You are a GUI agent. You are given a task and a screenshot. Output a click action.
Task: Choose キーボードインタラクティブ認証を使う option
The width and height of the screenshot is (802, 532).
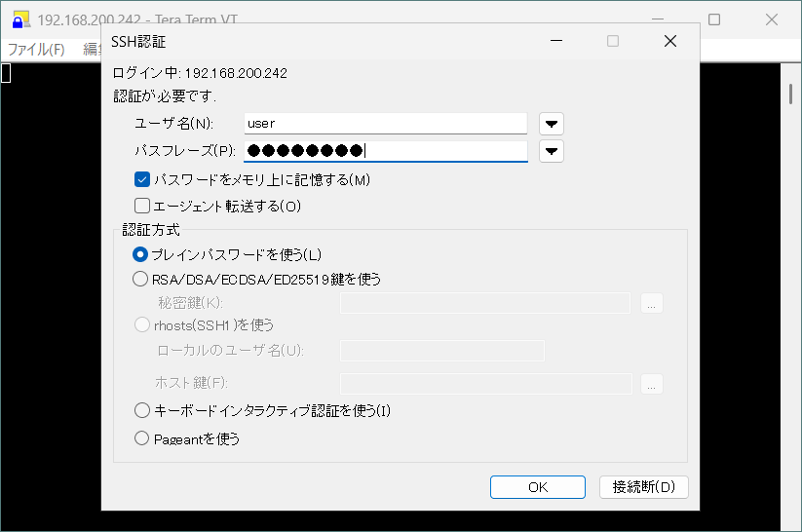(x=142, y=410)
